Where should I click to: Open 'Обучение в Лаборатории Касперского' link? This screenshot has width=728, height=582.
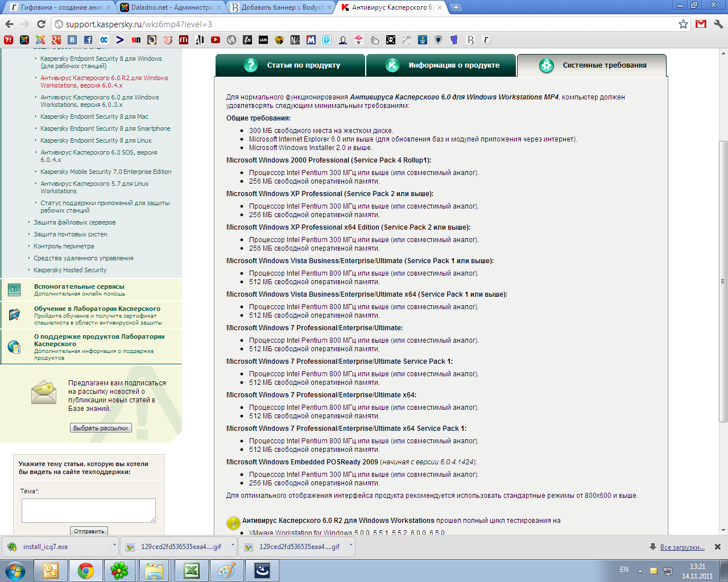[97, 309]
